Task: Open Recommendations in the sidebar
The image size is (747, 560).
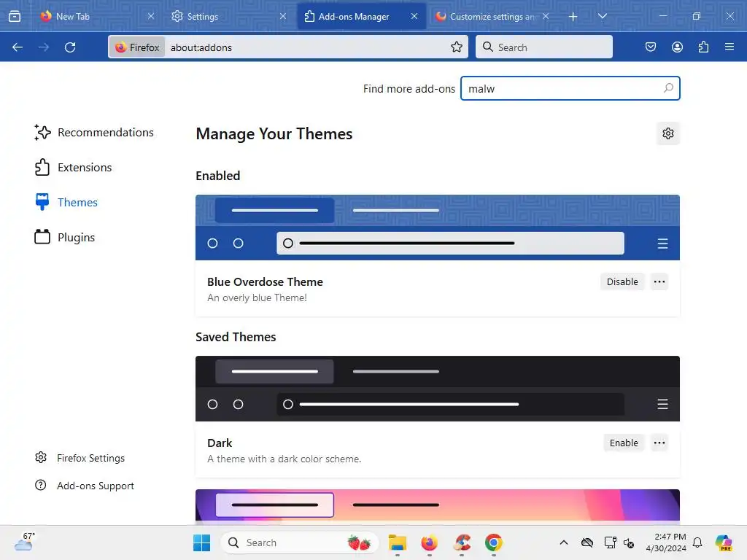Action: (94, 133)
